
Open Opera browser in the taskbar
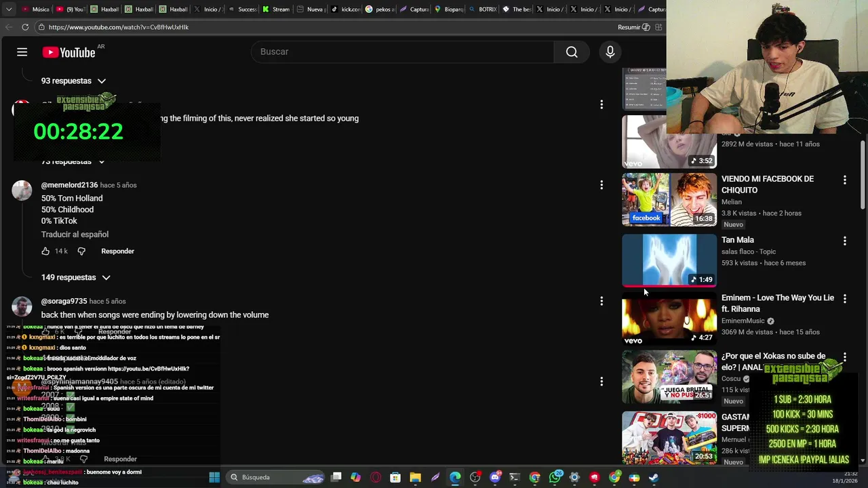[x=375, y=477]
